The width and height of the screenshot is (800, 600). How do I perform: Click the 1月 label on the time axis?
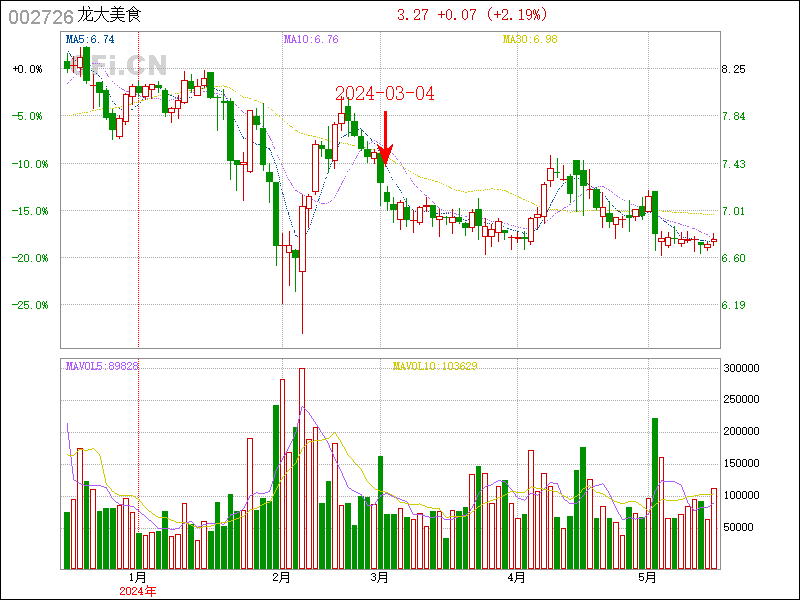pyautogui.click(x=138, y=578)
